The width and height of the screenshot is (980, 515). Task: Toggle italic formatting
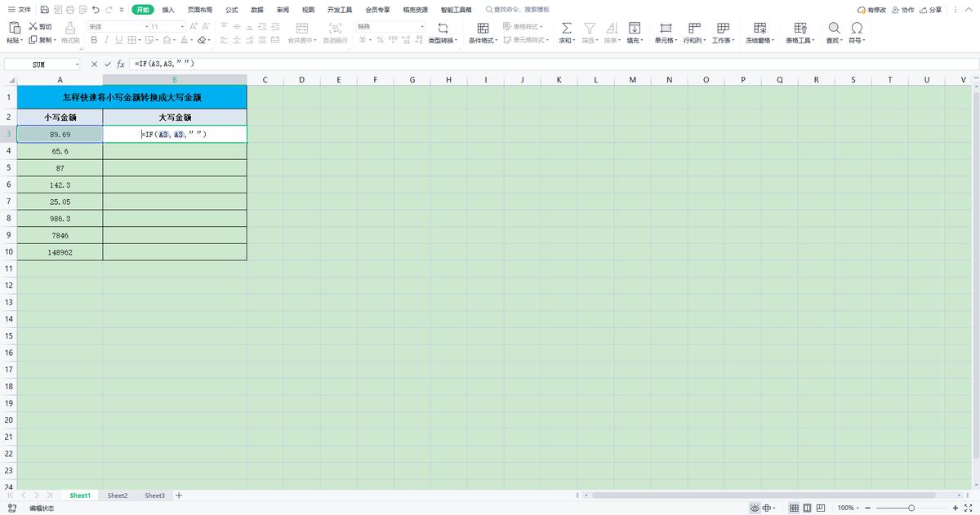tap(108, 41)
